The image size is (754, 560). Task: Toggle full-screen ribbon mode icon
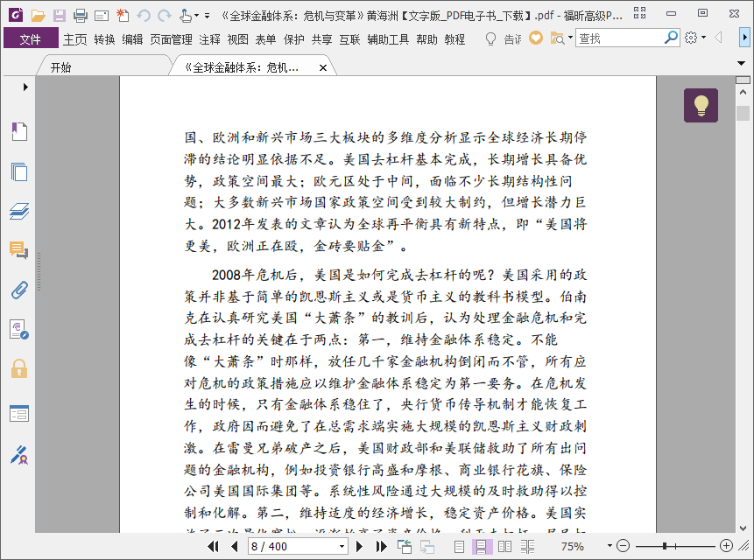(639, 13)
